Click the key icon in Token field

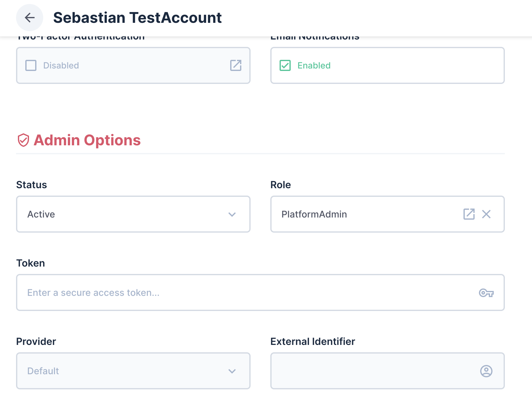(x=486, y=292)
